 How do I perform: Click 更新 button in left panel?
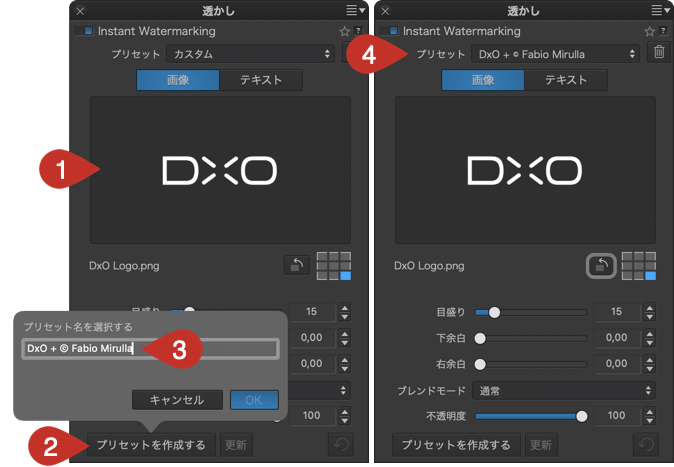pos(236,445)
